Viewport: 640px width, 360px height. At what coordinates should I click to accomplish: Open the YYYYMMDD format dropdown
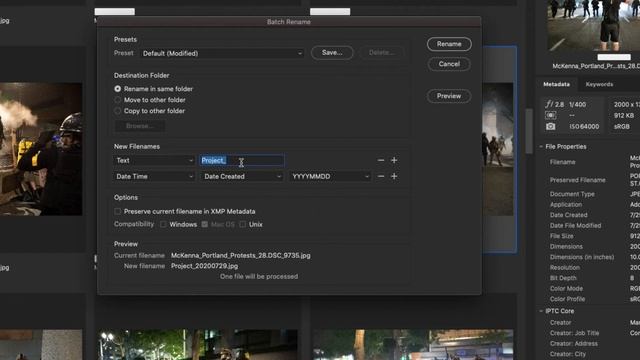(330, 176)
